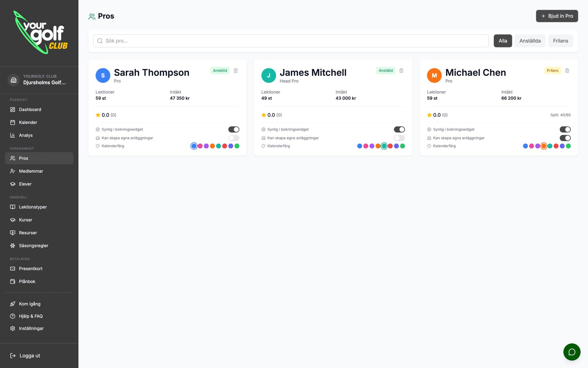Disable Sarah Thompson's booking widget visibility
The height and width of the screenshot is (368, 588).
coord(234,129)
